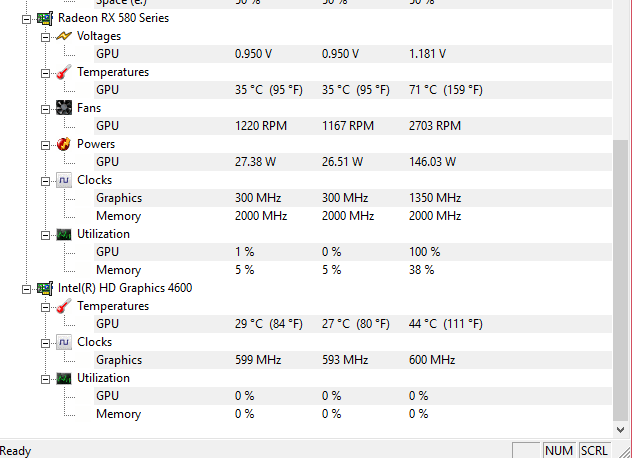Click the Fans category icon
Image resolution: width=632 pixels, height=458 pixels.
click(63, 108)
